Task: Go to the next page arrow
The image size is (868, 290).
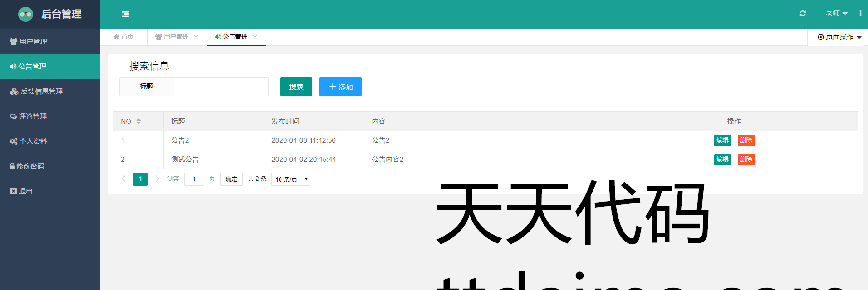Action: (x=157, y=179)
